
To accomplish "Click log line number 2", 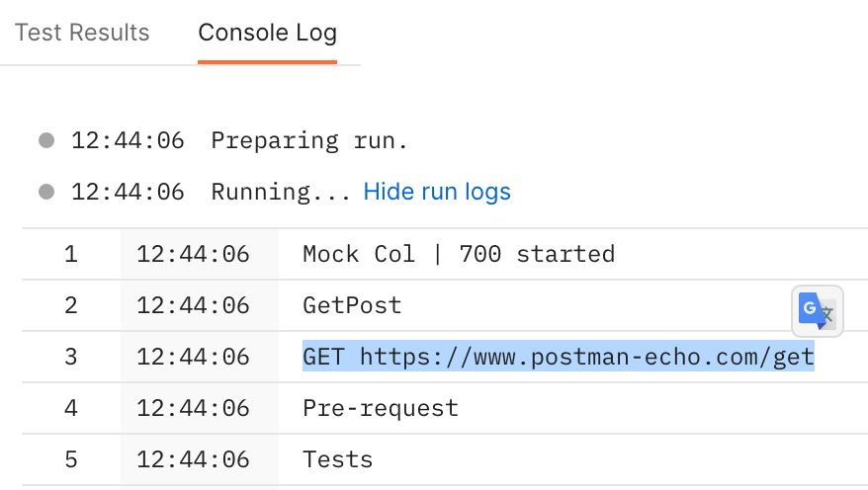I will click(71, 305).
